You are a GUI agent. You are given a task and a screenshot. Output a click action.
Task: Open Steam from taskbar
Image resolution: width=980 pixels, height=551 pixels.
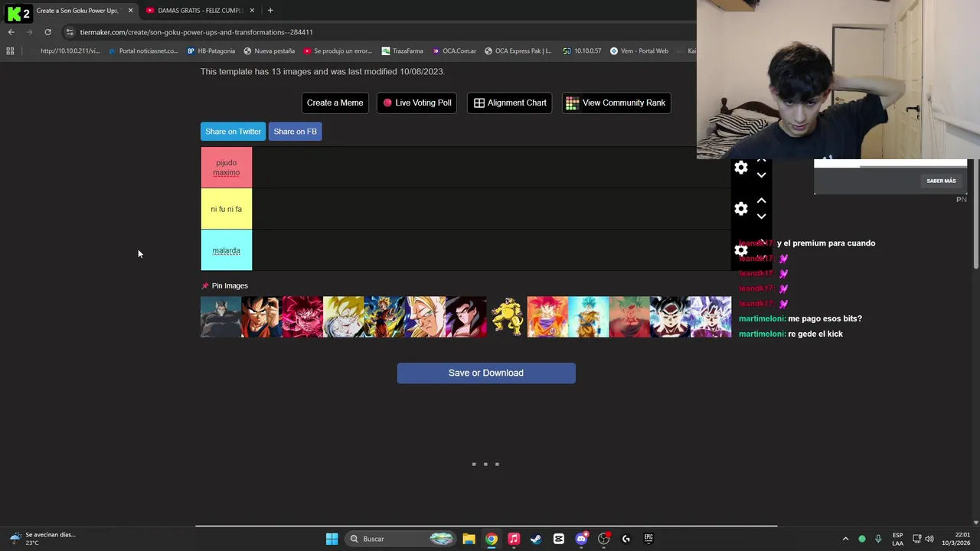point(536,539)
